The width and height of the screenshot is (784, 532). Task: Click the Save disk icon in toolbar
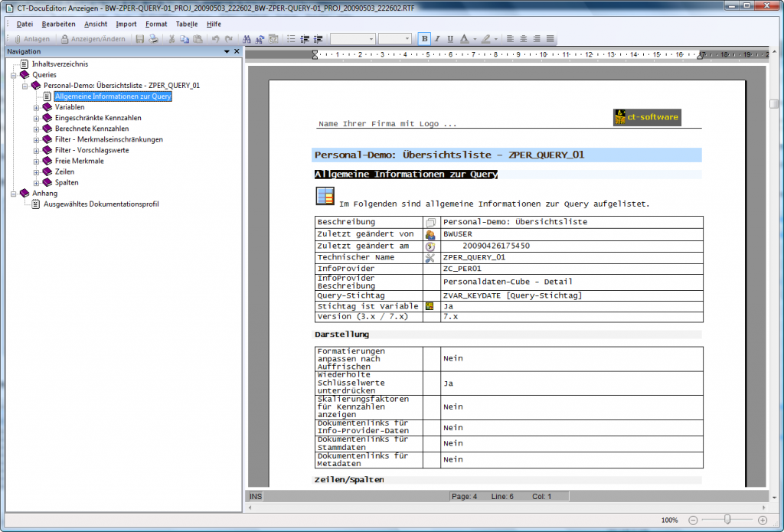pyautogui.click(x=140, y=39)
